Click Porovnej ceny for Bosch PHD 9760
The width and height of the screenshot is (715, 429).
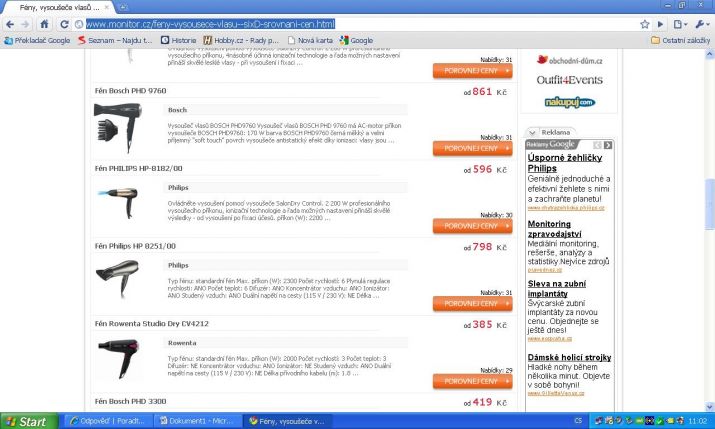472,148
